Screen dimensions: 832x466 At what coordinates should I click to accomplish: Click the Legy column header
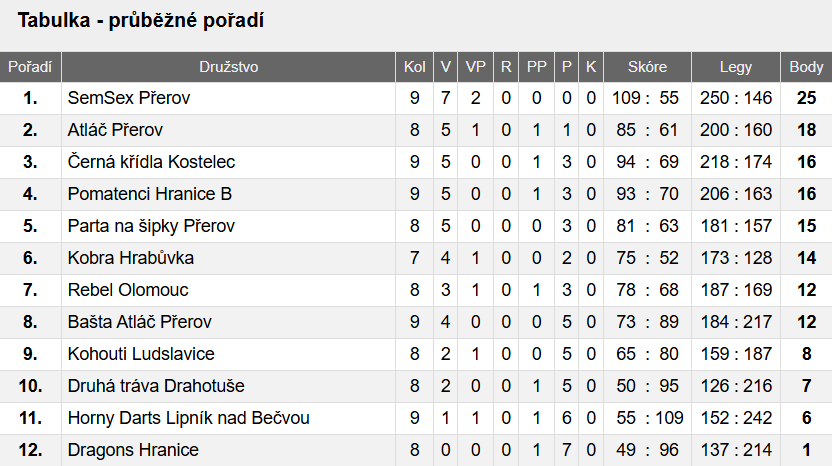736,67
